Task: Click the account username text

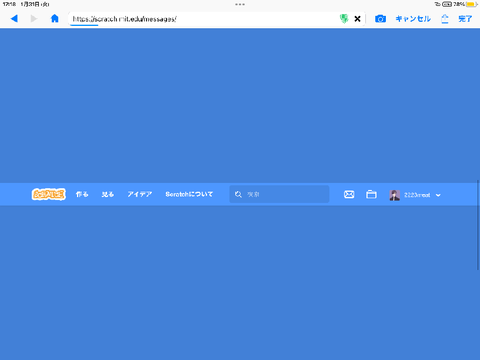Action: coord(417,195)
